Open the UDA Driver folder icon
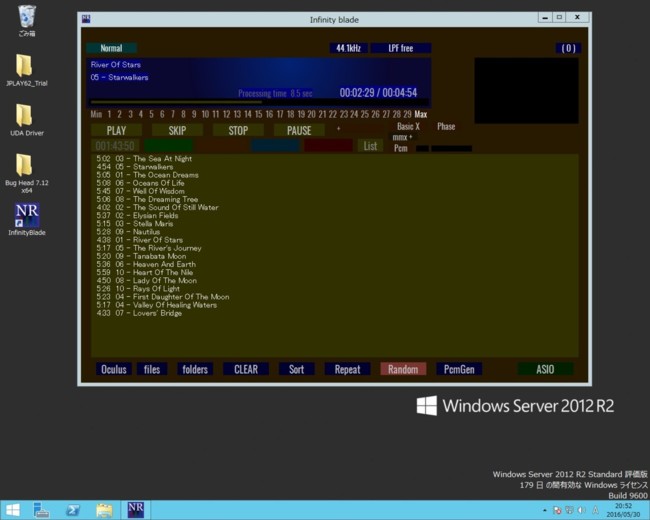The image size is (650, 520). pyautogui.click(x=27, y=120)
